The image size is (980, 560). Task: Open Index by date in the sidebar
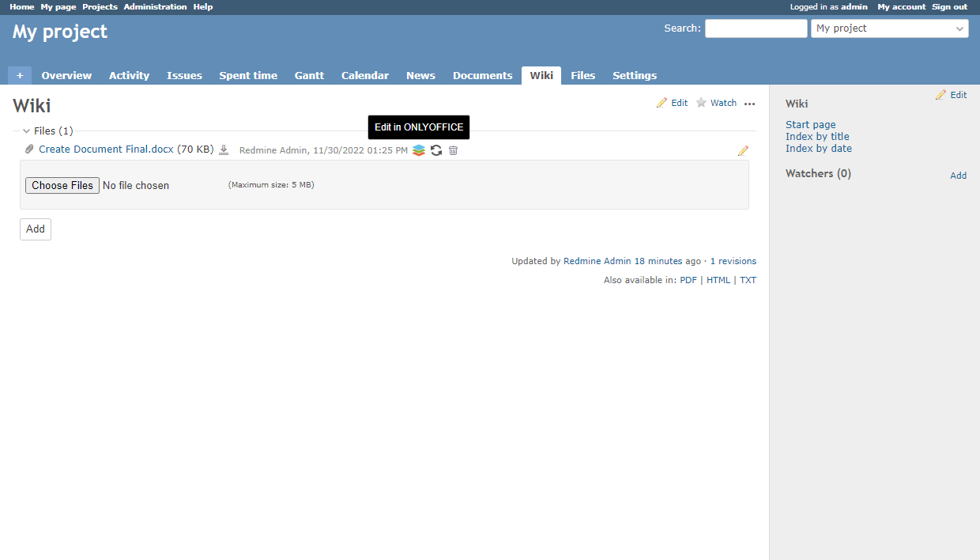(819, 148)
